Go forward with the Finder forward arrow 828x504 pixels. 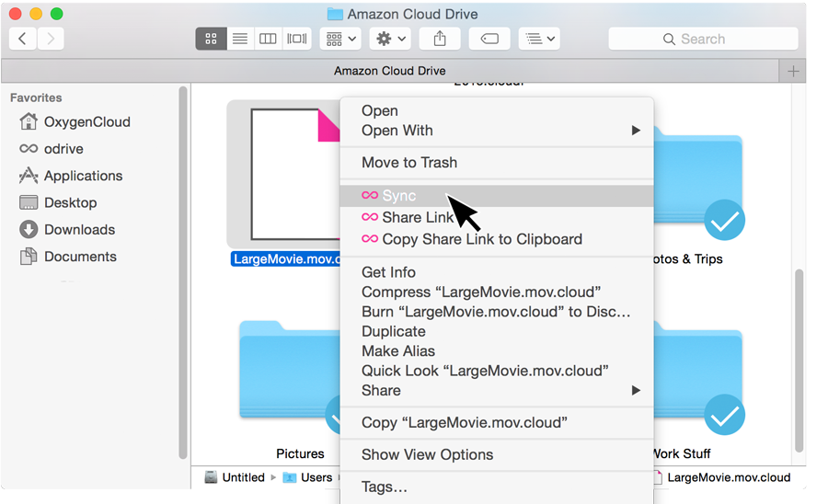[x=51, y=39]
